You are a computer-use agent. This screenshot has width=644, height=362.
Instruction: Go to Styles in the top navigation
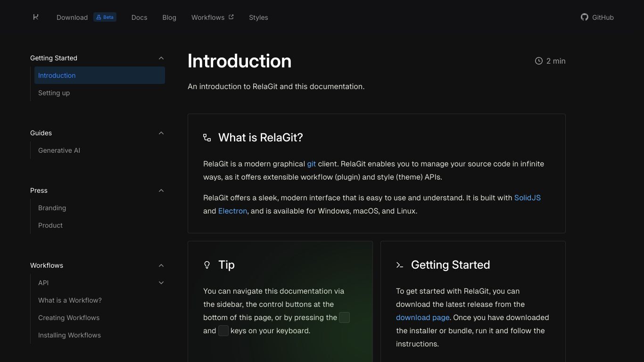coord(258,17)
